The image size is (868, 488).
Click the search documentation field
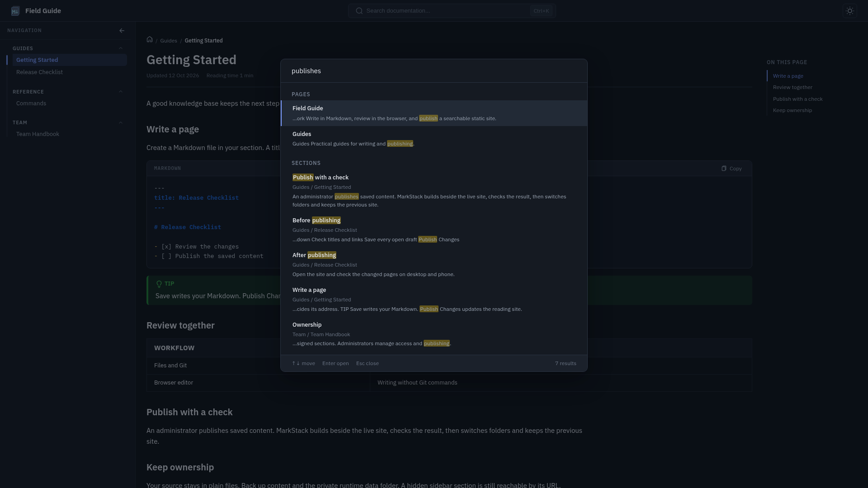coord(452,11)
